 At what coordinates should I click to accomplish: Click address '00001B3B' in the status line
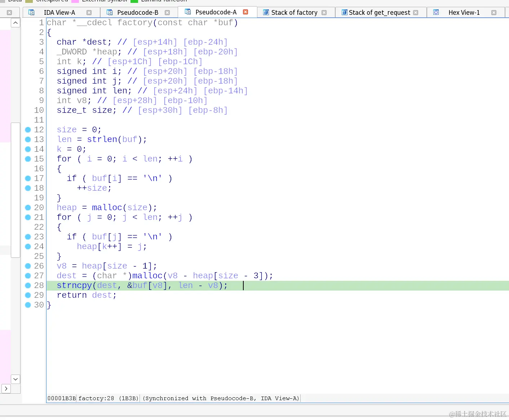coord(62,398)
